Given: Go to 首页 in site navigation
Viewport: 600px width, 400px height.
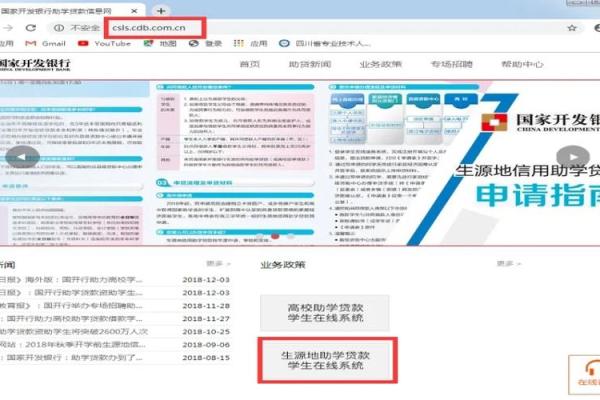Looking at the screenshot, I should [x=249, y=64].
